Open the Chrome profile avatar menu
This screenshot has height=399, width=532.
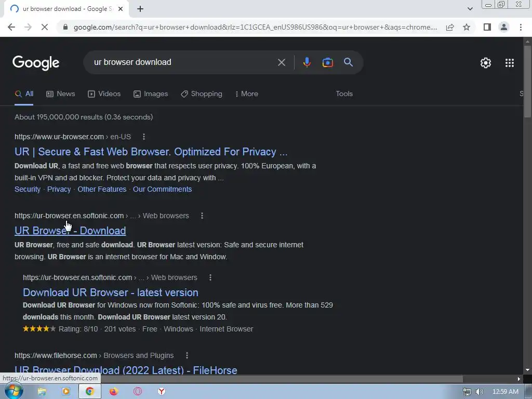pyautogui.click(x=504, y=27)
